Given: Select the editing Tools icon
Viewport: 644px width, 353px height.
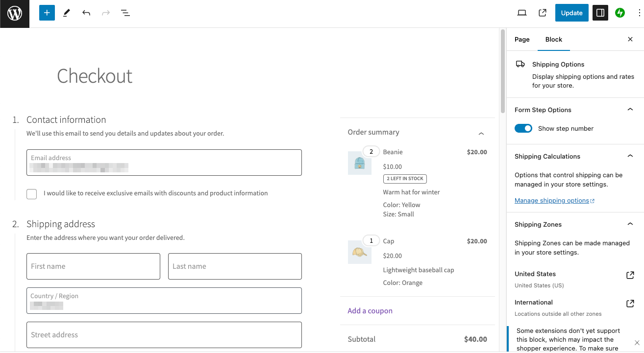Looking at the screenshot, I should pos(66,12).
